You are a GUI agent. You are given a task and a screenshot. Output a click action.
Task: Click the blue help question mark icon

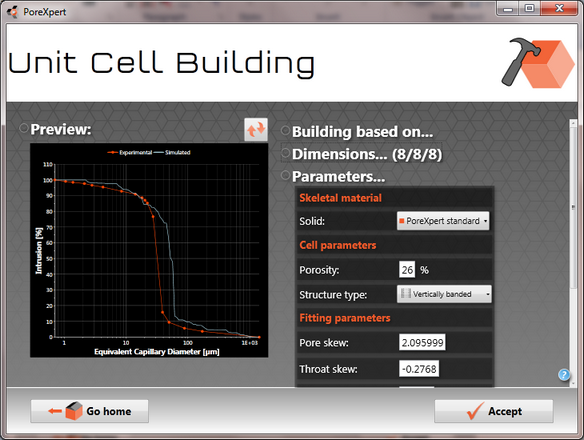564,374
